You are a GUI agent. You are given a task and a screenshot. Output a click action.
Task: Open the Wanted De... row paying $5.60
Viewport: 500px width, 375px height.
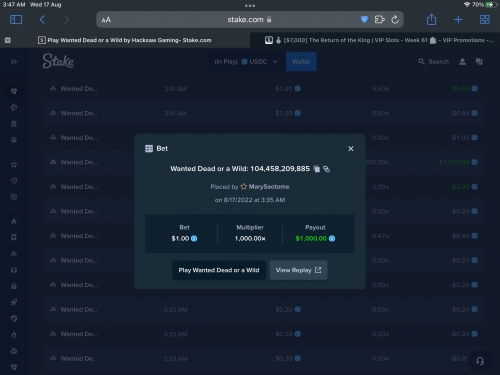[x=264, y=89]
